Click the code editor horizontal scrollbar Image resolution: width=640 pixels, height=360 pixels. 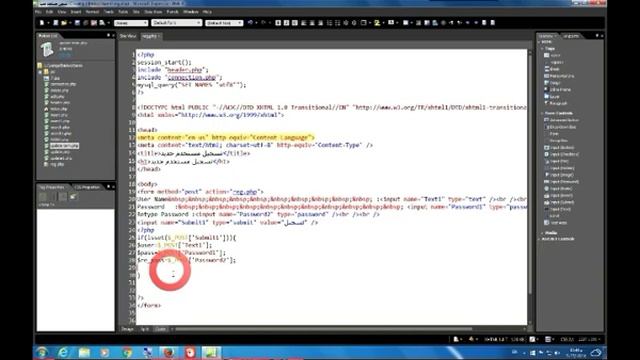pyautogui.click(x=324, y=329)
